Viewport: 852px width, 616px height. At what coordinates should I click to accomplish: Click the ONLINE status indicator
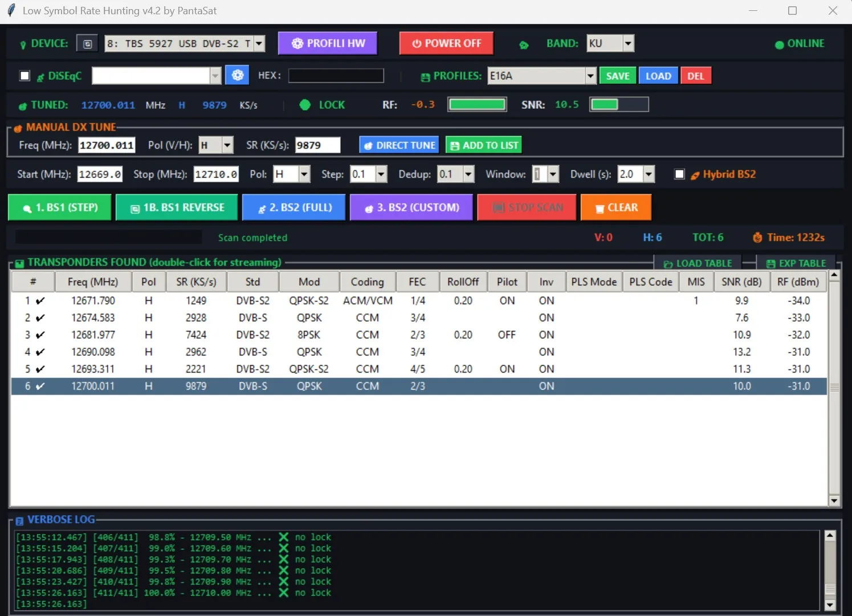[x=800, y=44]
